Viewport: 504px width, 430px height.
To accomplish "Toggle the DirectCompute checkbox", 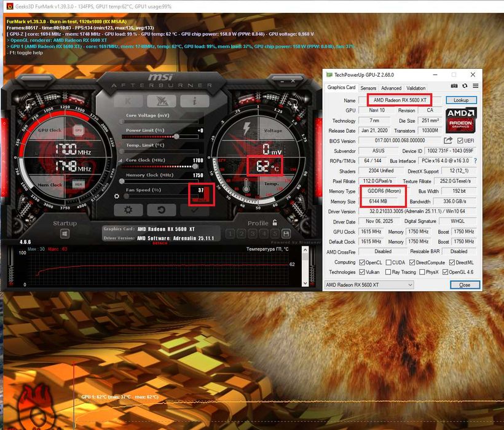I will [x=412, y=262].
